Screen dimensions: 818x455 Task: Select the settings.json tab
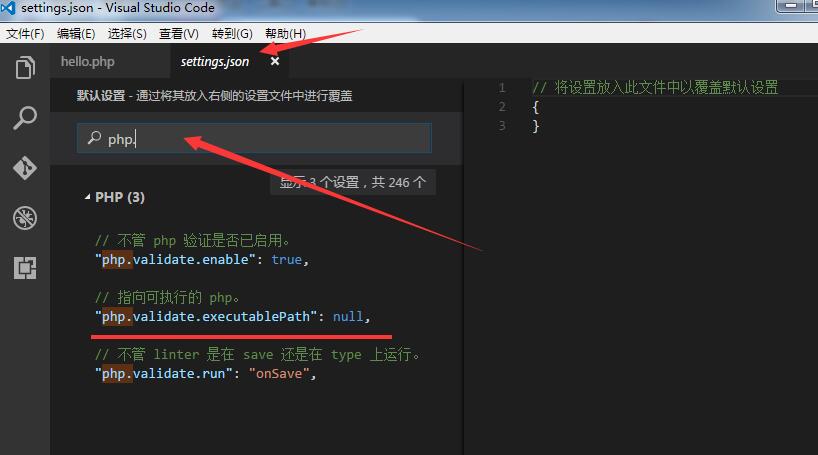tap(215, 62)
